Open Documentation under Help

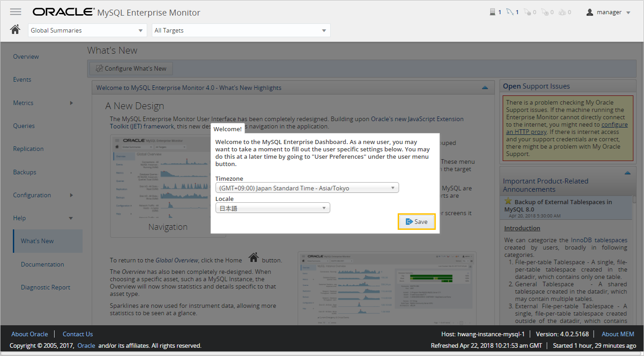(43, 264)
